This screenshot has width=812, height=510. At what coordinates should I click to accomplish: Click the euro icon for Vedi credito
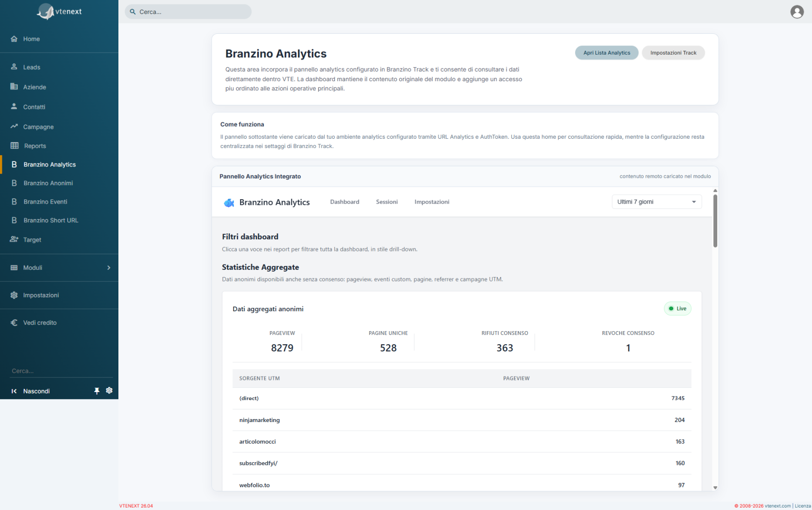click(14, 322)
